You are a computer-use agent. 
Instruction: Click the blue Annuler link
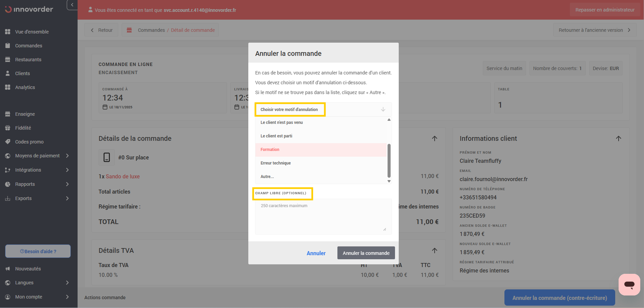point(316,253)
